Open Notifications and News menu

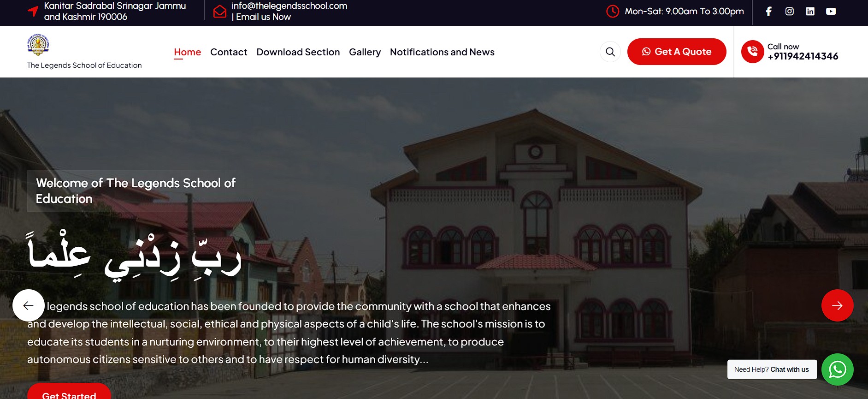point(442,52)
